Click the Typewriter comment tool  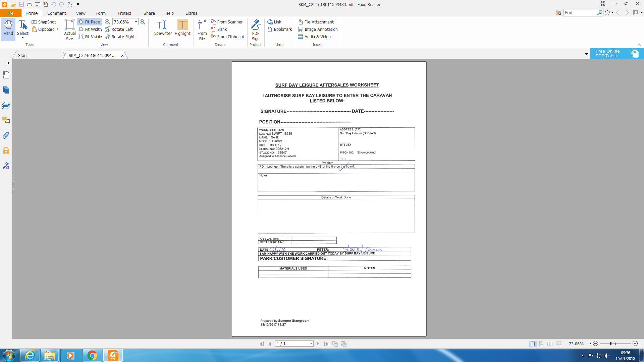[162, 27]
